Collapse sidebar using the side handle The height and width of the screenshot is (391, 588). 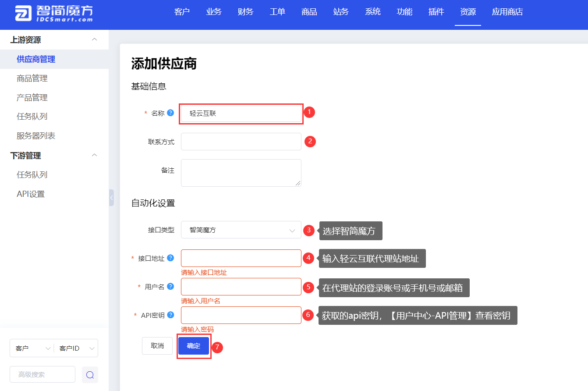(x=111, y=198)
